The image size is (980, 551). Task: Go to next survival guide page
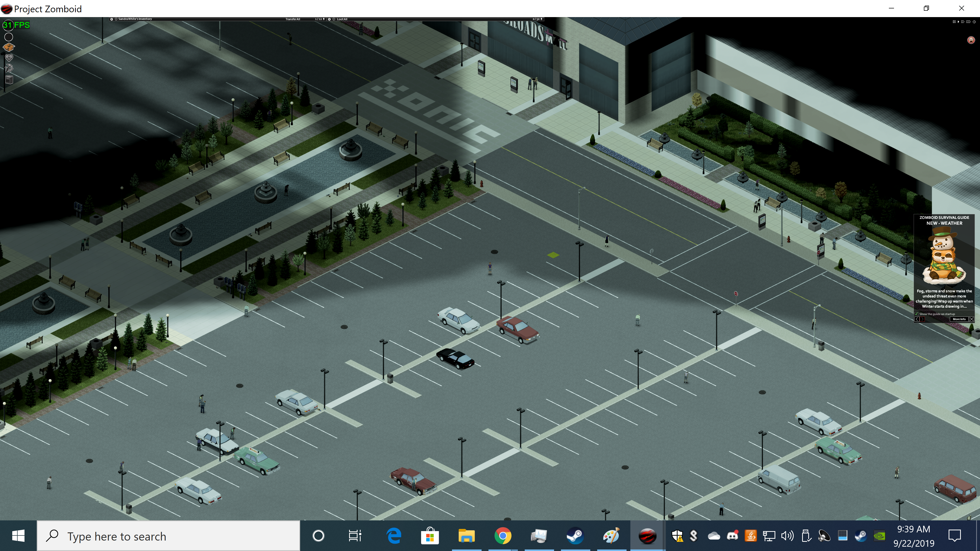coord(923,319)
